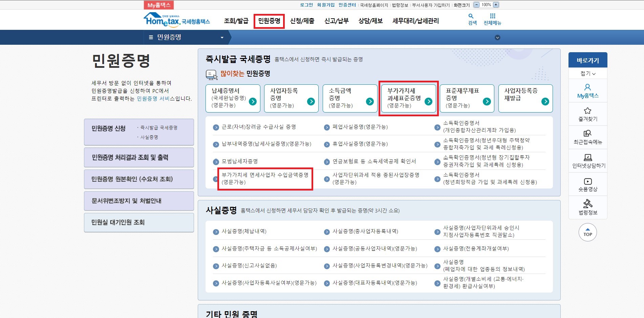Open 근로(자녀)장려금 수급사실 증명
The width and height of the screenshot is (644, 318).
point(259,127)
